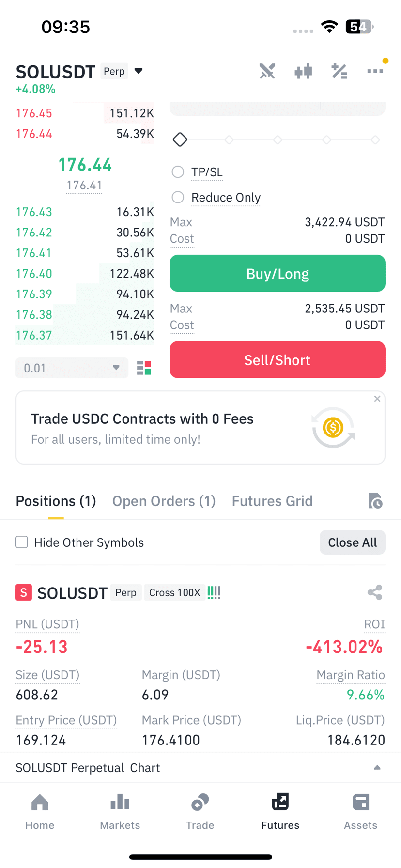Viewport: 401px width, 868px height.
Task: Share the SOLUSDT position
Action: [x=375, y=592]
